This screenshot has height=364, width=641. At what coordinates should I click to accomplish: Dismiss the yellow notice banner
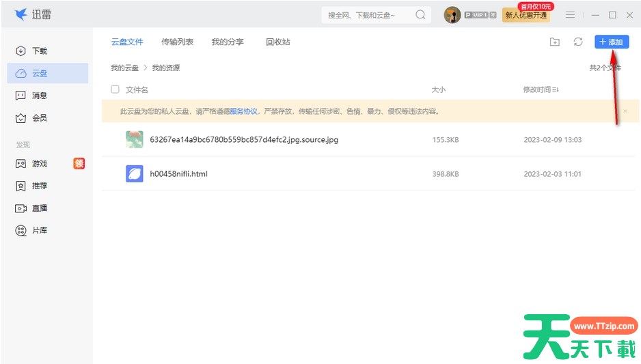coord(625,111)
